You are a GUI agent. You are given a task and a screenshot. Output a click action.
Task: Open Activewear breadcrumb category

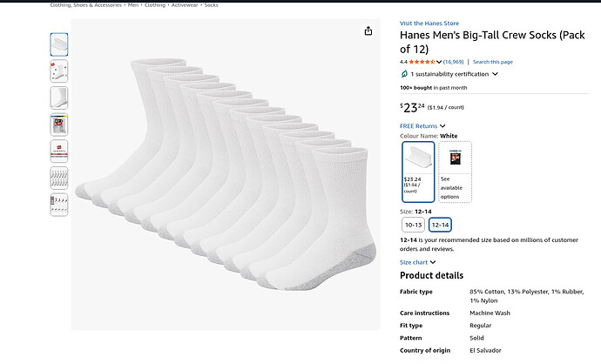[185, 5]
